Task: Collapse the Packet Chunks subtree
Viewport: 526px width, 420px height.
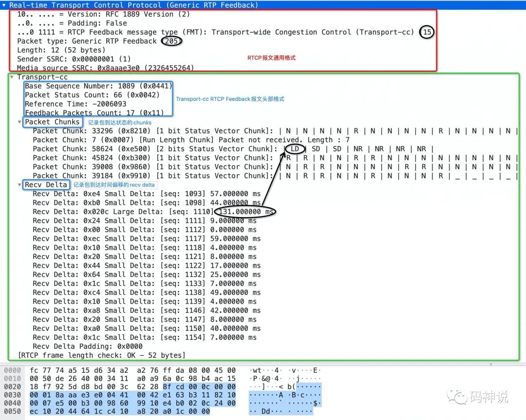Action: tap(20, 122)
